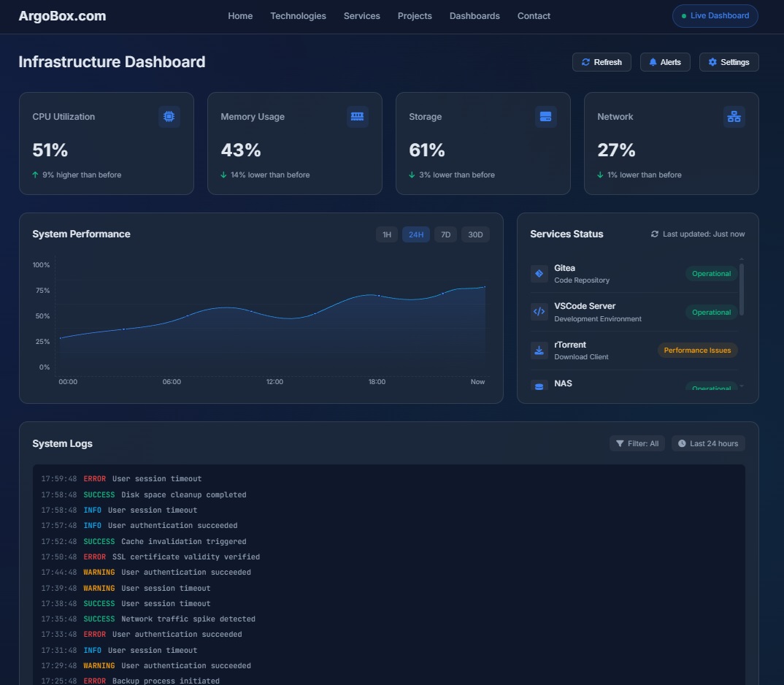The height and width of the screenshot is (685, 784).
Task: Open the Live Dashboard link
Action: [714, 15]
